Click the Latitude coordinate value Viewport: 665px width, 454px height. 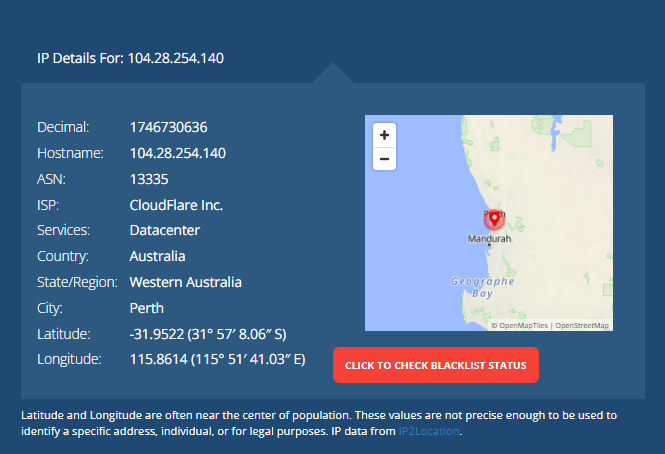tap(208, 334)
